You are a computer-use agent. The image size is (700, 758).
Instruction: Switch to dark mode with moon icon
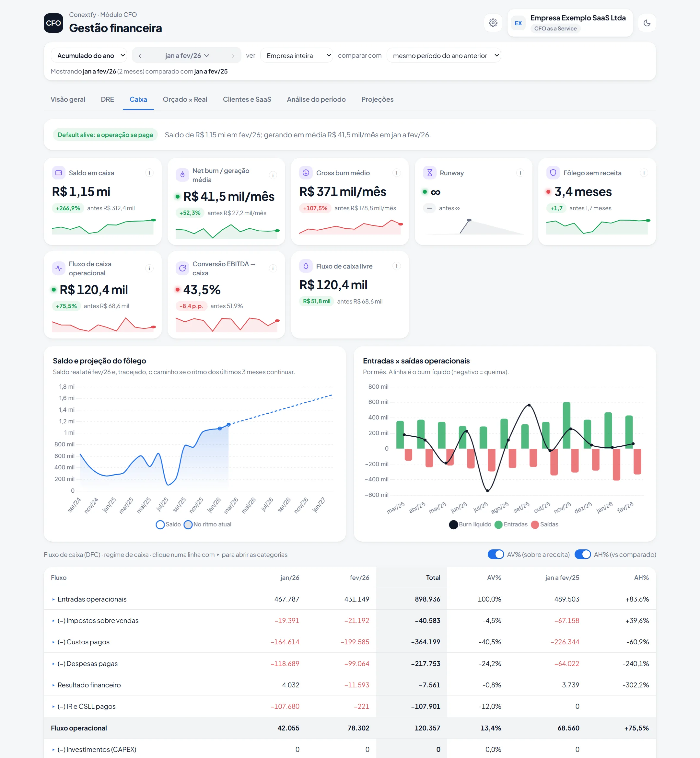(647, 23)
